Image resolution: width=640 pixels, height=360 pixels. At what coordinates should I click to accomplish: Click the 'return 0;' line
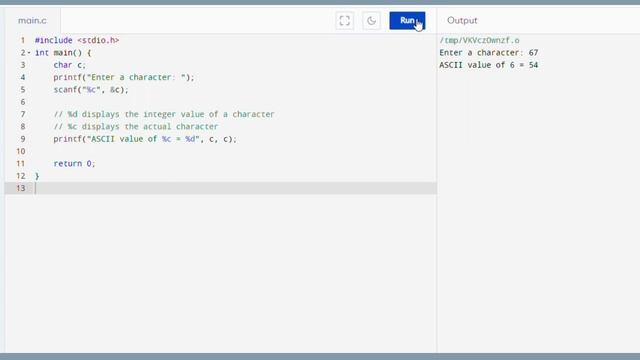(x=74, y=163)
